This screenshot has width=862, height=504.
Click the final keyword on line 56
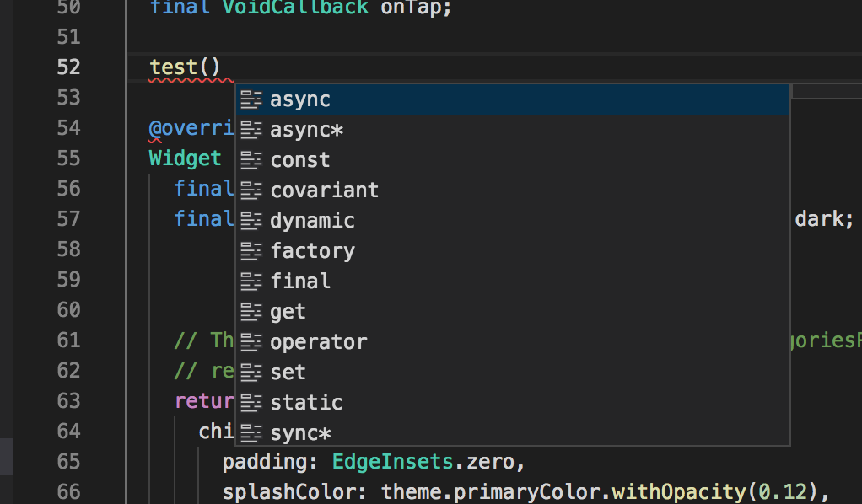(x=204, y=189)
